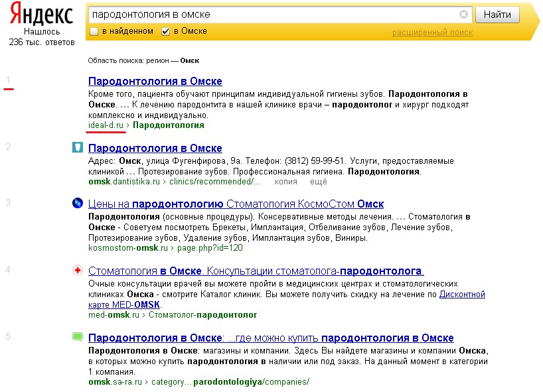The width and height of the screenshot is (543, 392).
Task: Open the Цены на пародонтологию КосмоСтом result
Action: pyautogui.click(x=236, y=204)
